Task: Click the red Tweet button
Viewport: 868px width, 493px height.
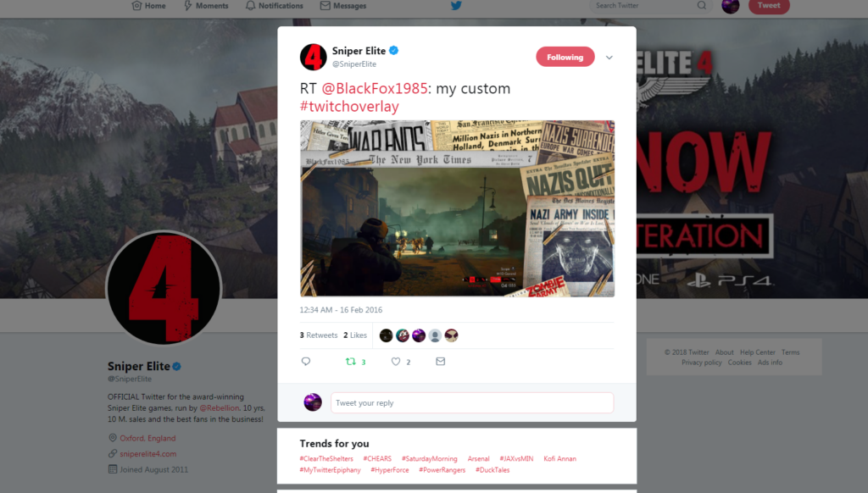Action: 769,6
